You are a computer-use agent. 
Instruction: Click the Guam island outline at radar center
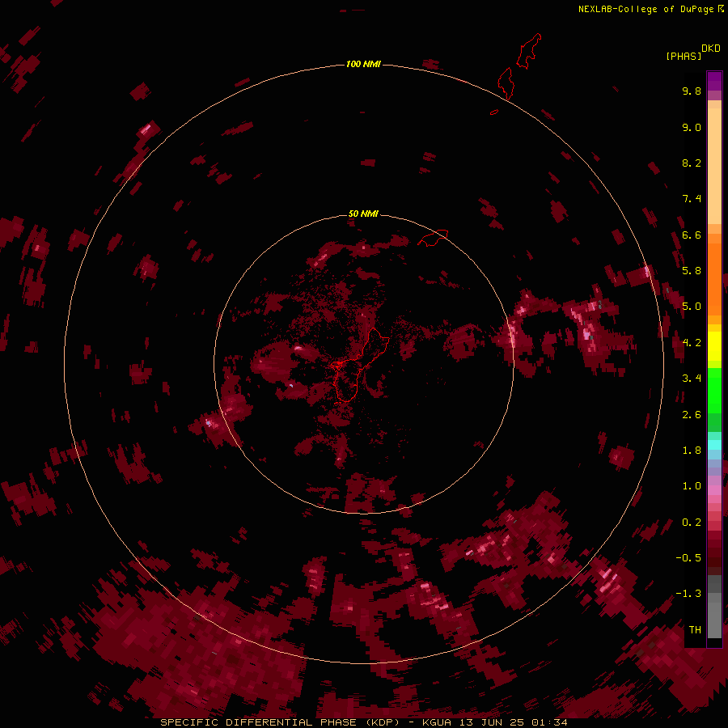click(x=360, y=365)
